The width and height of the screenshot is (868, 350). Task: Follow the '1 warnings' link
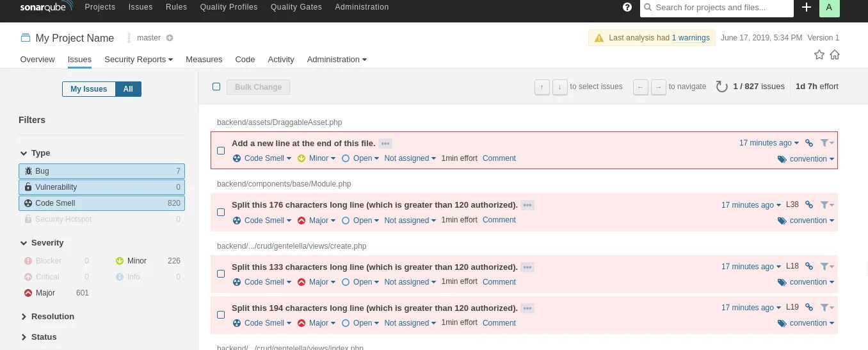(x=691, y=38)
